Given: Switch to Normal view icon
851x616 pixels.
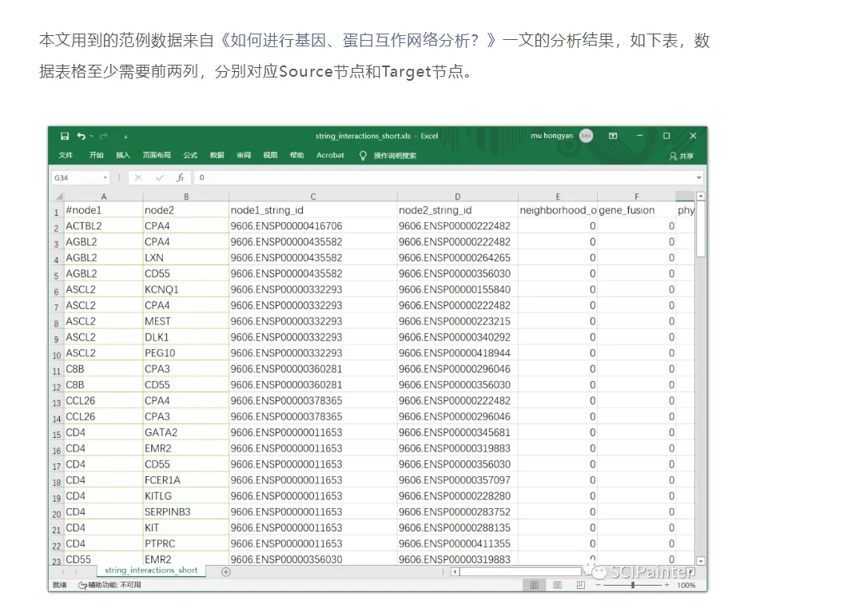Looking at the screenshot, I should 534,585.
